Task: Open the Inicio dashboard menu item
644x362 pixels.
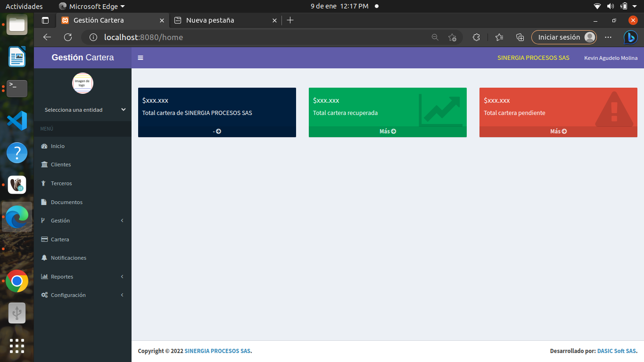Action: coord(58,146)
